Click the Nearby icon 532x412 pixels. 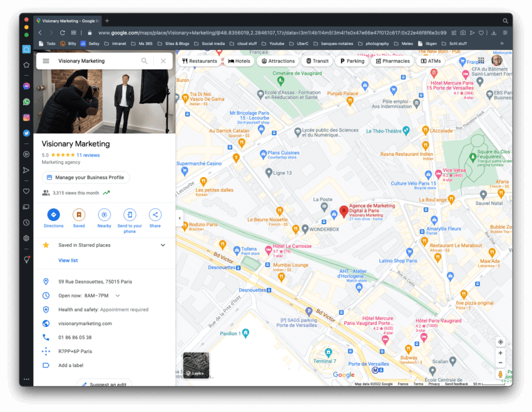coord(104,215)
